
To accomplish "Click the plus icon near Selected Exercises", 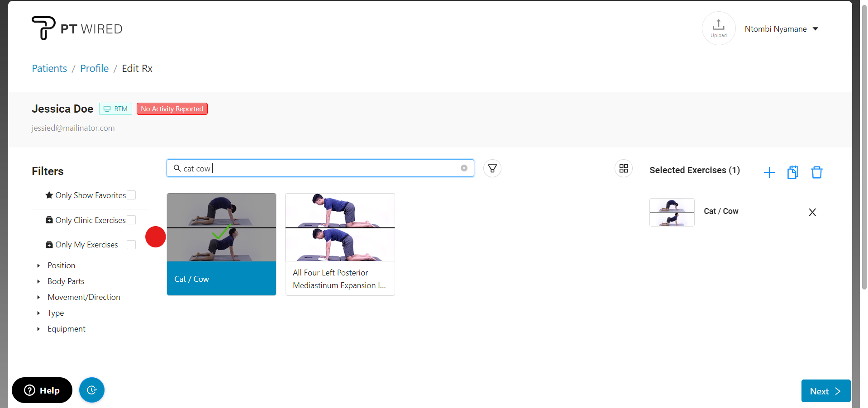I will tap(769, 172).
